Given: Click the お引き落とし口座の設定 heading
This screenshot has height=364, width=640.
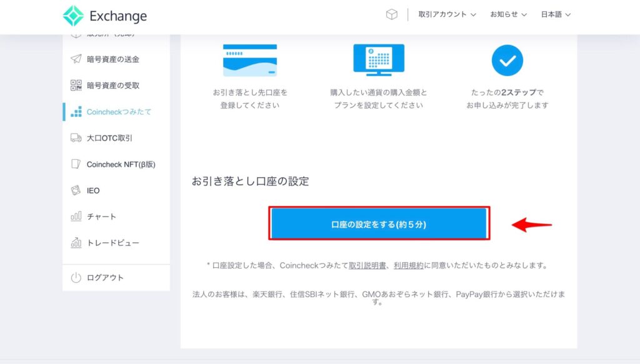Looking at the screenshot, I should (x=250, y=181).
